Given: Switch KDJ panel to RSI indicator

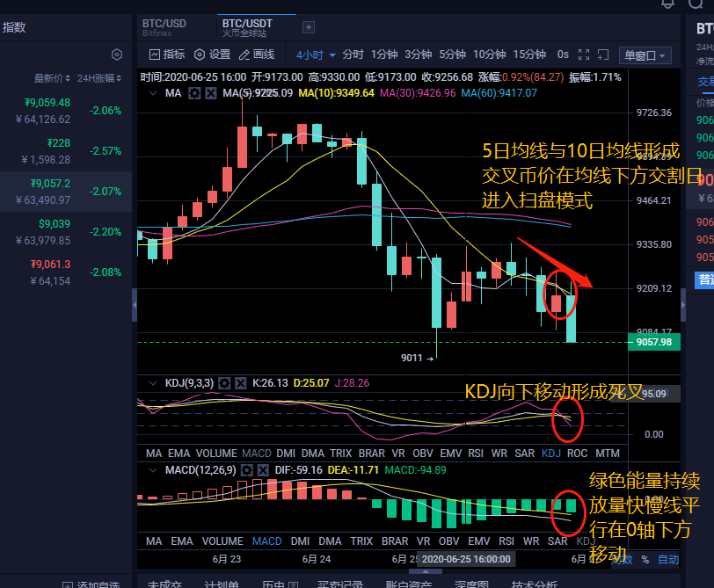Looking at the screenshot, I should pos(476,453).
